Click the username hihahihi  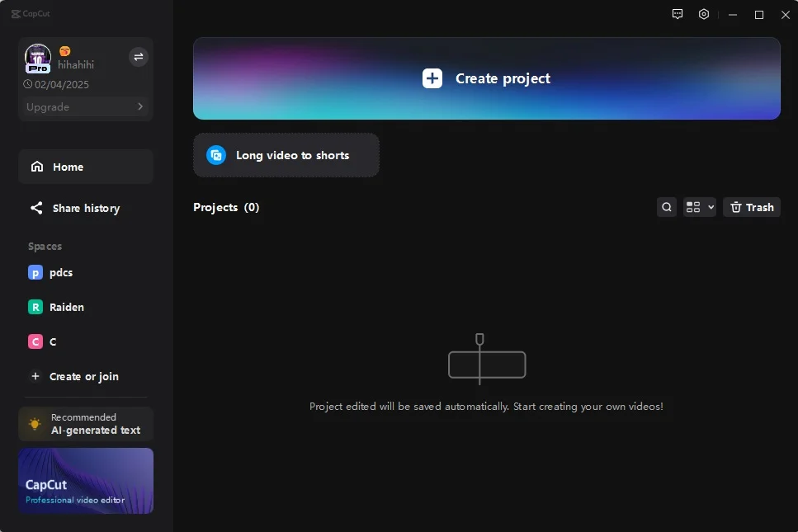pyautogui.click(x=76, y=64)
